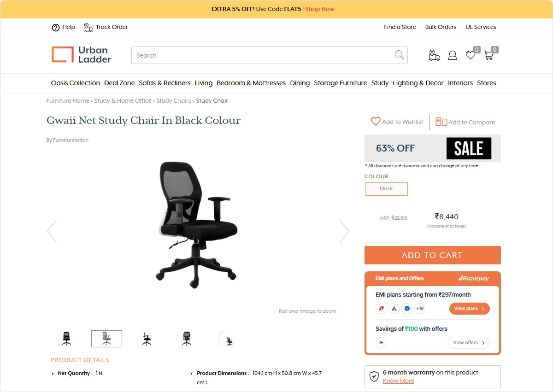Screen dimensions: 553x392
Task: Select the side-view chair thumbnail
Action: (x=147, y=339)
